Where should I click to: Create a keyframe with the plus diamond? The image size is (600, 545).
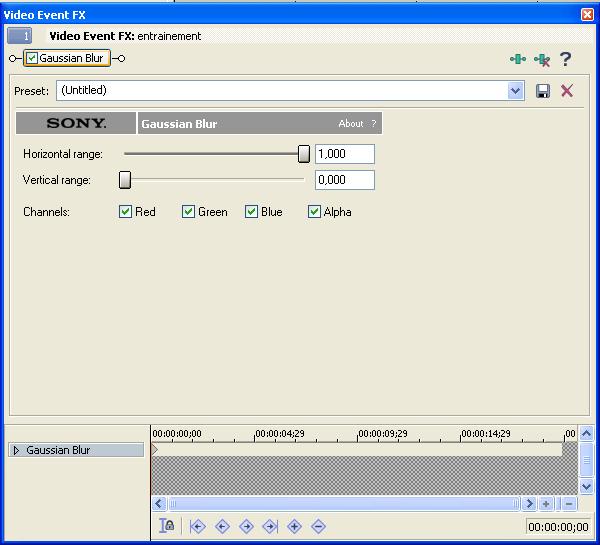point(294,527)
